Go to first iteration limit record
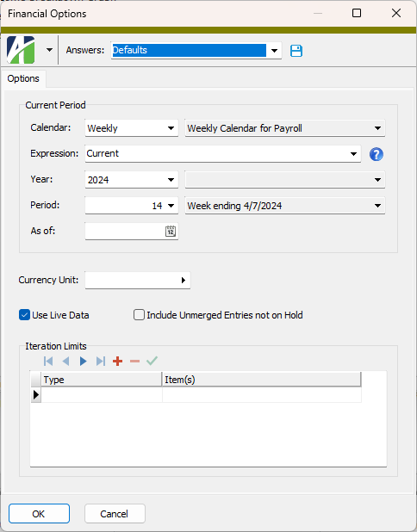 [48, 361]
